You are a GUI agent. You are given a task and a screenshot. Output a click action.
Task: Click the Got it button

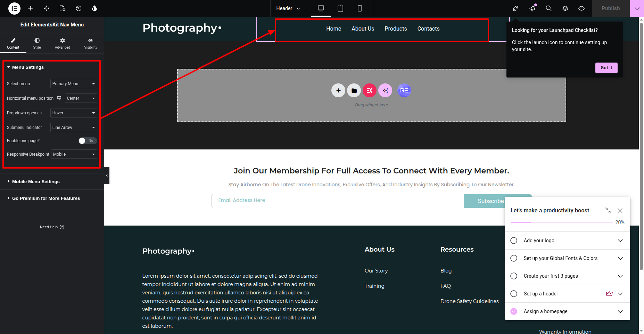pyautogui.click(x=606, y=68)
